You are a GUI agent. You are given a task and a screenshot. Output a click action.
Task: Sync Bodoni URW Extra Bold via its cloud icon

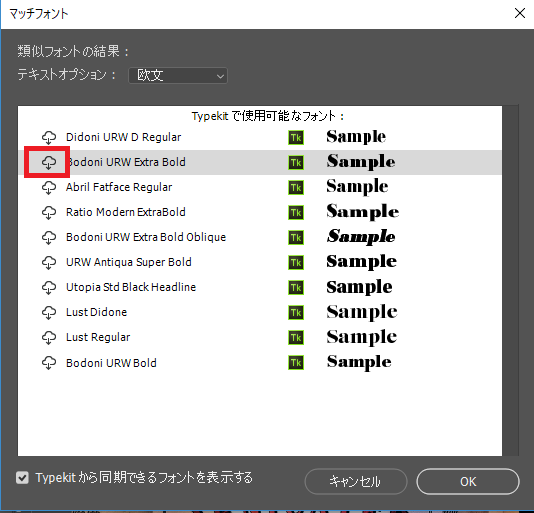tap(49, 162)
